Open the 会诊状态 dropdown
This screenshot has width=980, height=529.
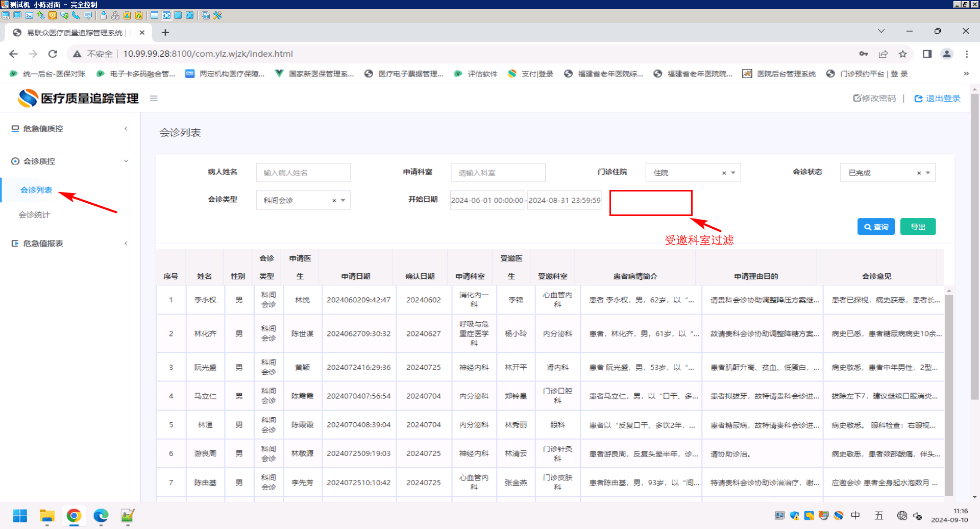(888, 173)
